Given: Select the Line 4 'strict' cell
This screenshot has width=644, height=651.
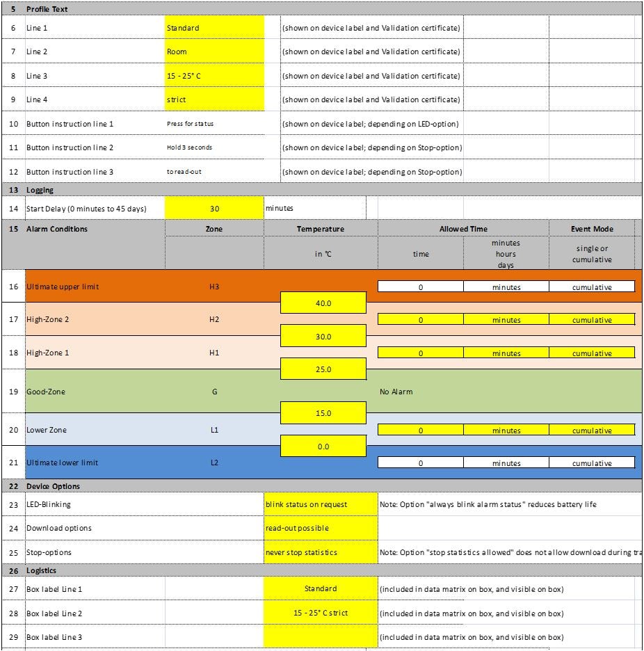Looking at the screenshot, I should (214, 99).
